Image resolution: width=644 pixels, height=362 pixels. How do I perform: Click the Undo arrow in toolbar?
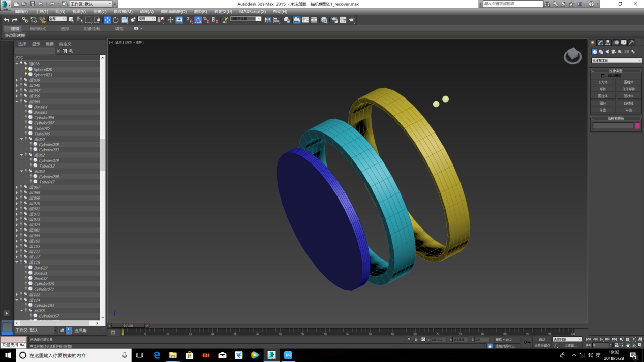pyautogui.click(x=6, y=20)
